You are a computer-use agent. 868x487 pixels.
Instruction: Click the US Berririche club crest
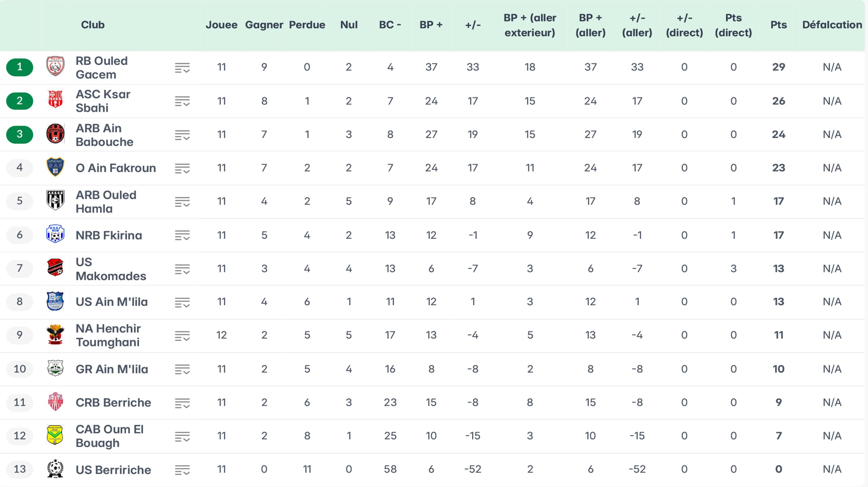coord(55,469)
